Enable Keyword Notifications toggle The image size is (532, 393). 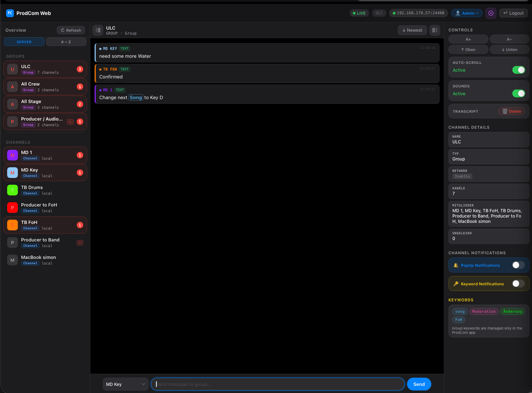point(518,284)
